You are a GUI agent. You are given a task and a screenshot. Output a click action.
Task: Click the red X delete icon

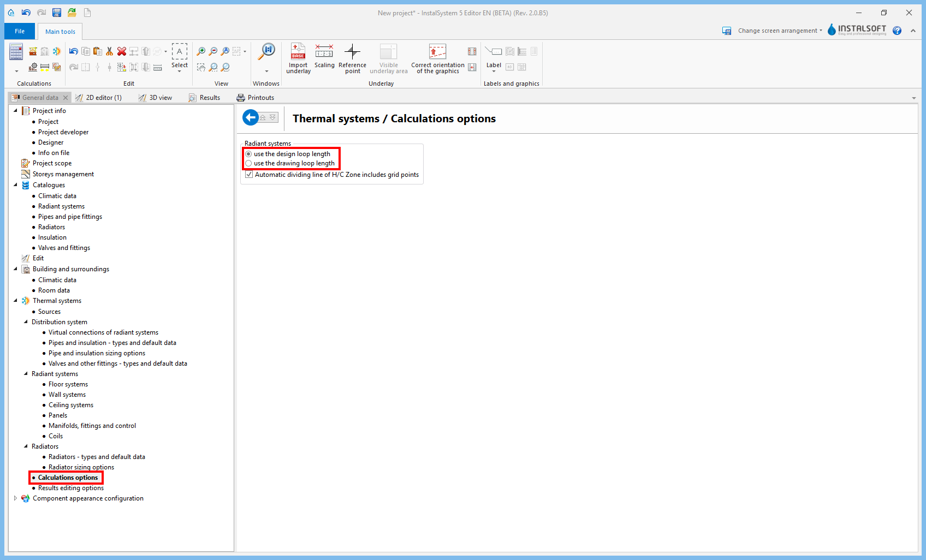coord(122,51)
